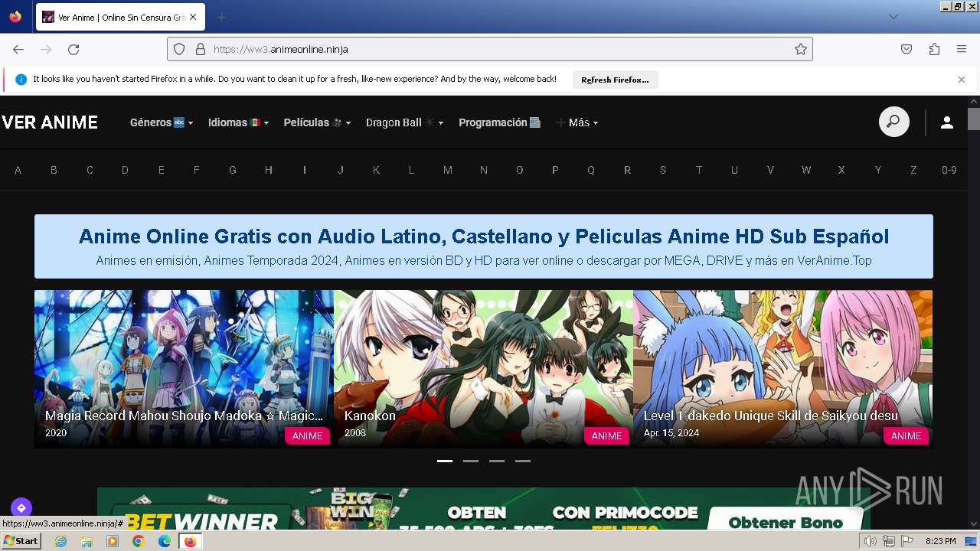Open Chrome from the taskbar
The width and height of the screenshot is (980, 551).
(139, 541)
